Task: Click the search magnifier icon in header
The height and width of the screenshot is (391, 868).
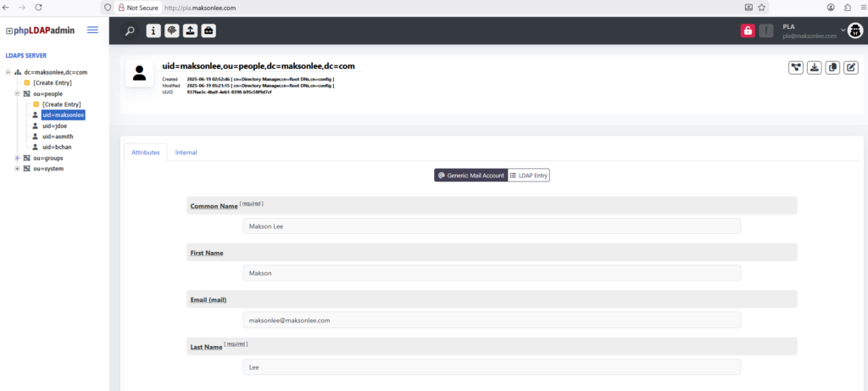Action: coord(130,31)
